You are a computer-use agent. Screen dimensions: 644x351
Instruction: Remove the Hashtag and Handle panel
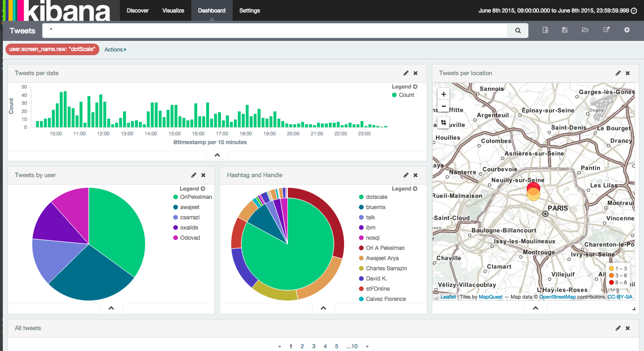point(416,175)
